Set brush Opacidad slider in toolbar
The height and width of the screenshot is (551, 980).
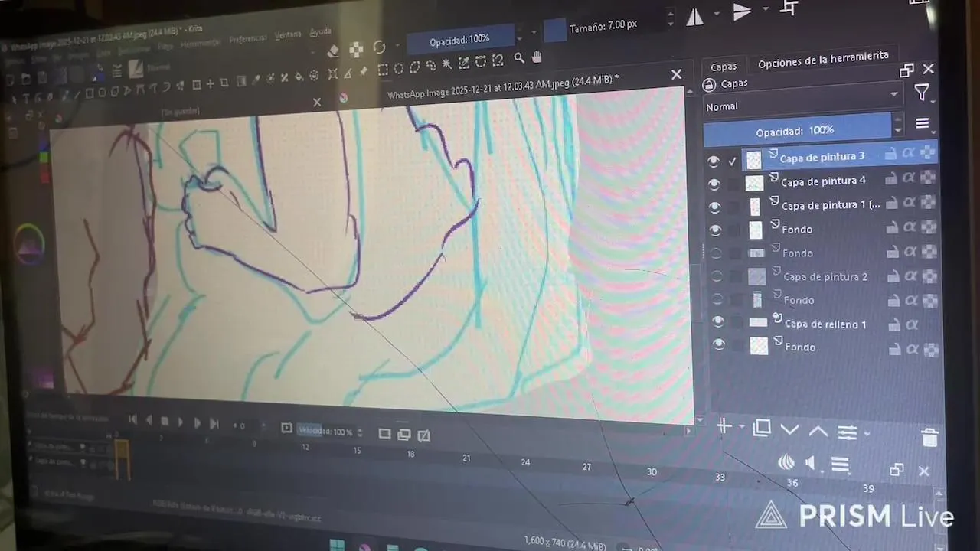tap(459, 40)
